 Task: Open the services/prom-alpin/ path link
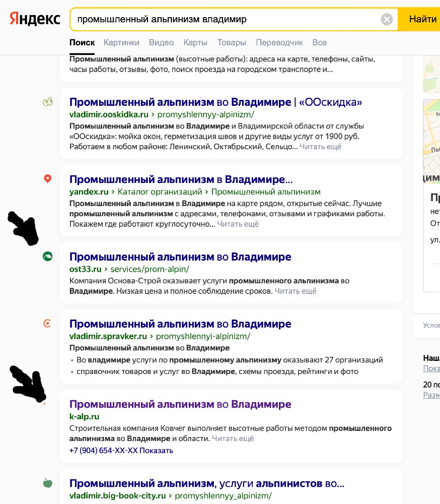[x=150, y=269]
